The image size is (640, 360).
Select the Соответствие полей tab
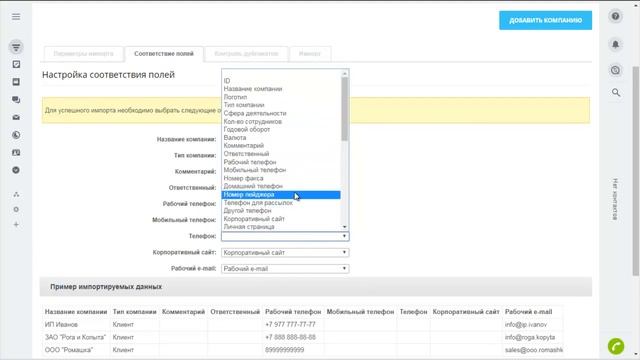(164, 54)
